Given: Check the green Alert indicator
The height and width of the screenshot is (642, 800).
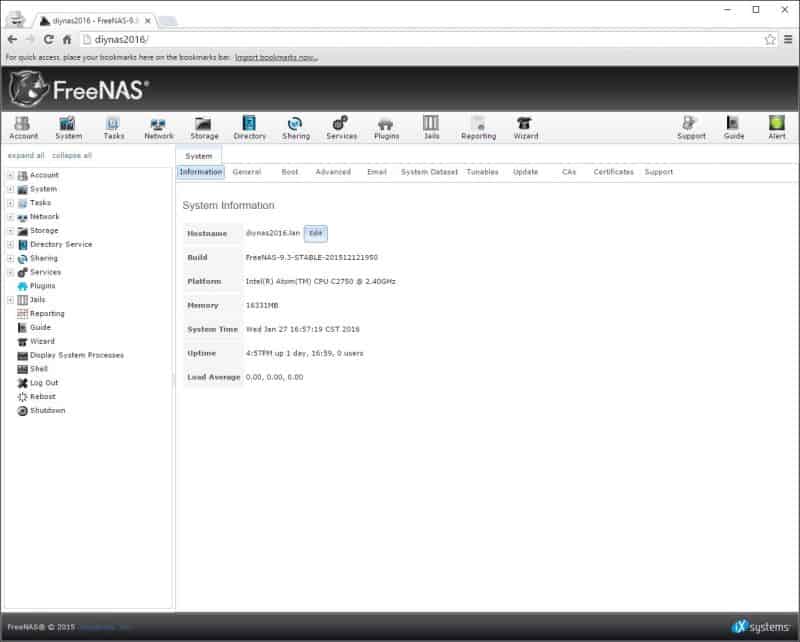Looking at the screenshot, I should [x=777, y=128].
